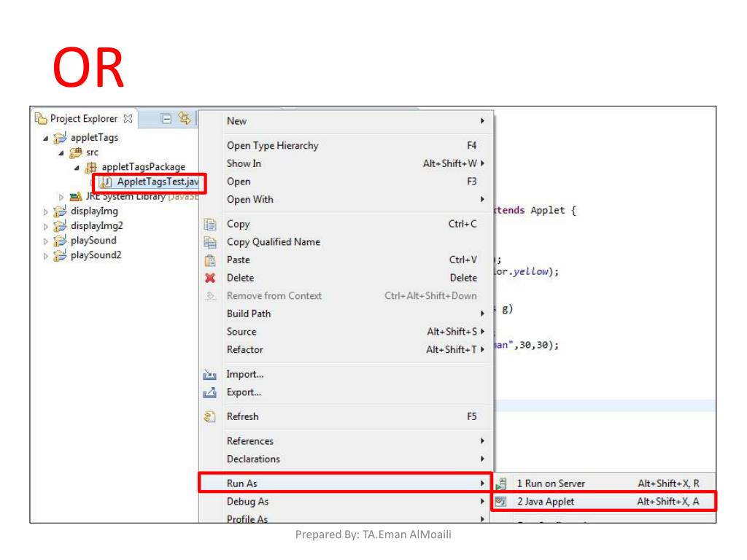747x560 pixels.
Task: Click 'Applet {' in the code editor
Action: click(554, 211)
